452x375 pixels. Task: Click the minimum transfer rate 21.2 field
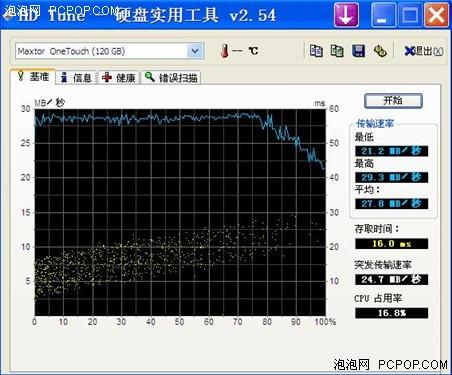(x=391, y=151)
